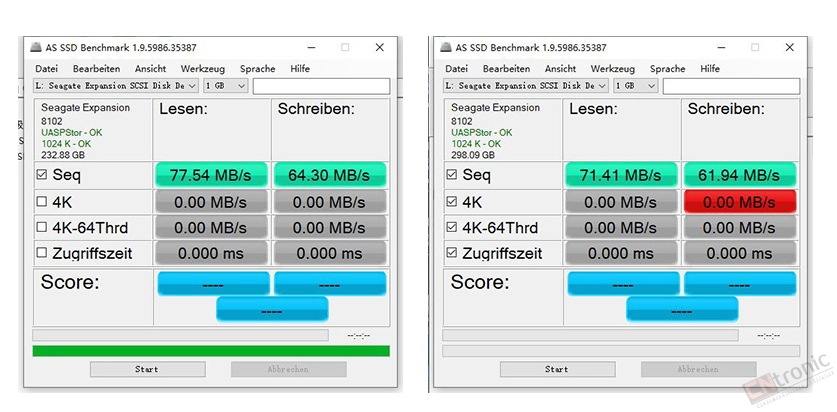This screenshot has height=412, width=837.
Task: Open the Sprache menu in the left window
Action: coord(258,69)
